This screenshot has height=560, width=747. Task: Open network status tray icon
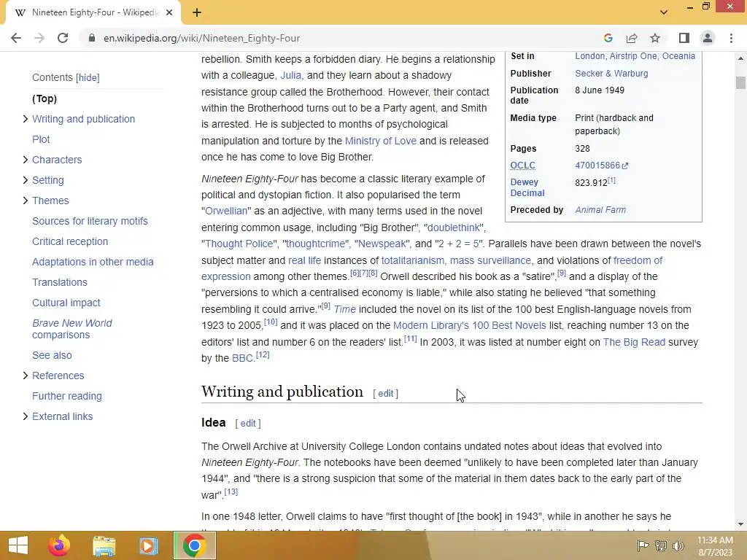pyautogui.click(x=661, y=545)
